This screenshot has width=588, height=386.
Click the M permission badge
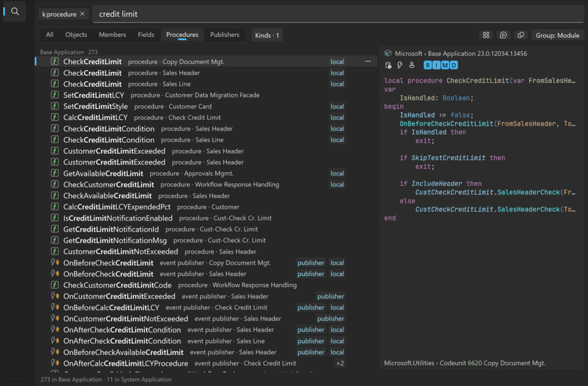click(x=445, y=65)
